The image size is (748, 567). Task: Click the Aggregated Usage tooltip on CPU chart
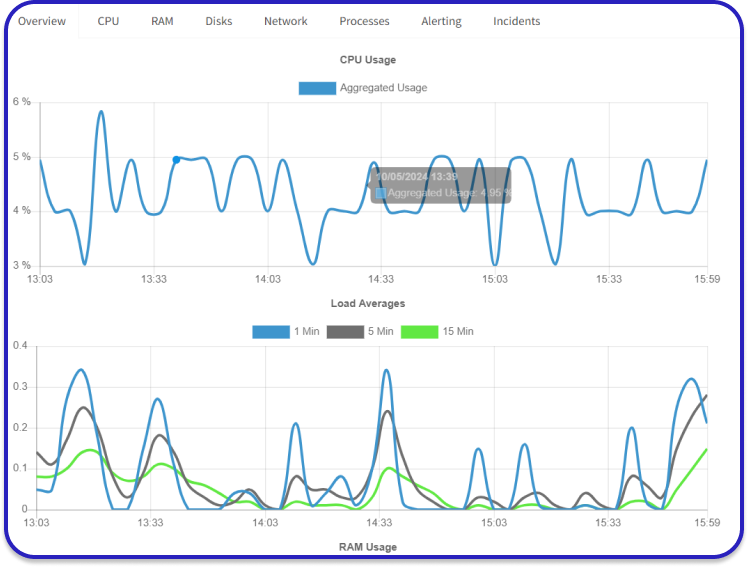coord(441,185)
